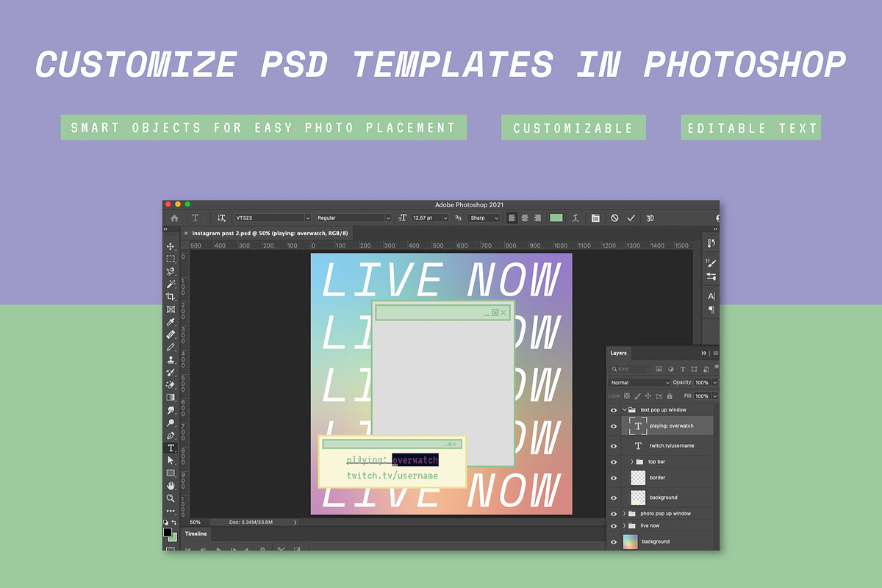Hide the 'text pop up window' group

pyautogui.click(x=614, y=410)
